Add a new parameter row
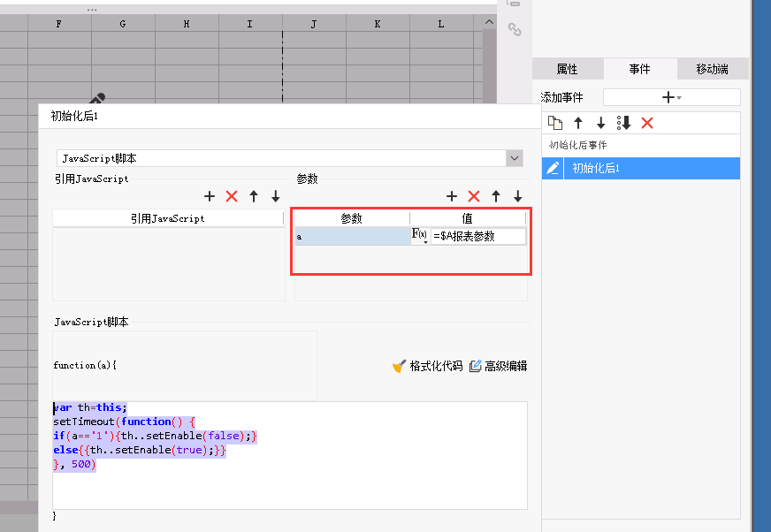The height and width of the screenshot is (532, 771). coord(452,196)
